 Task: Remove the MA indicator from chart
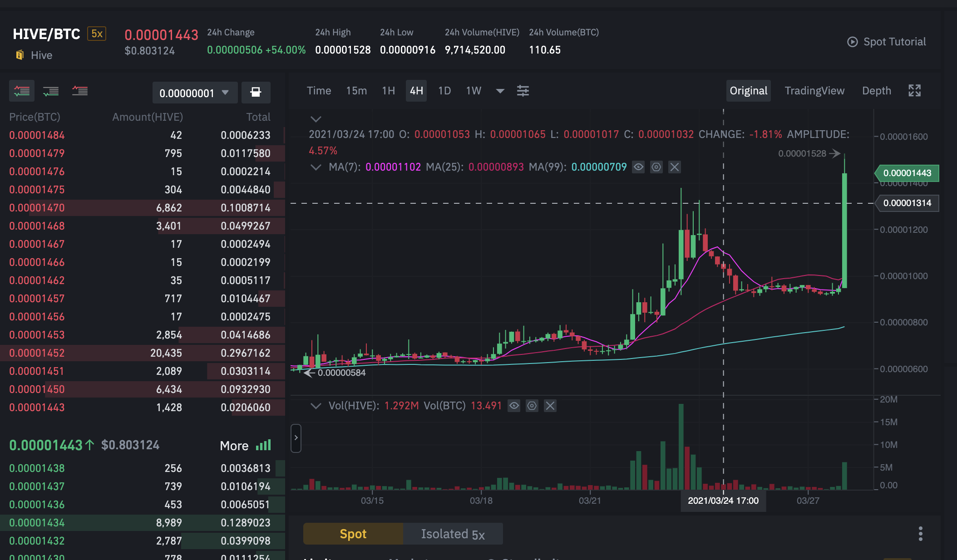(x=674, y=167)
